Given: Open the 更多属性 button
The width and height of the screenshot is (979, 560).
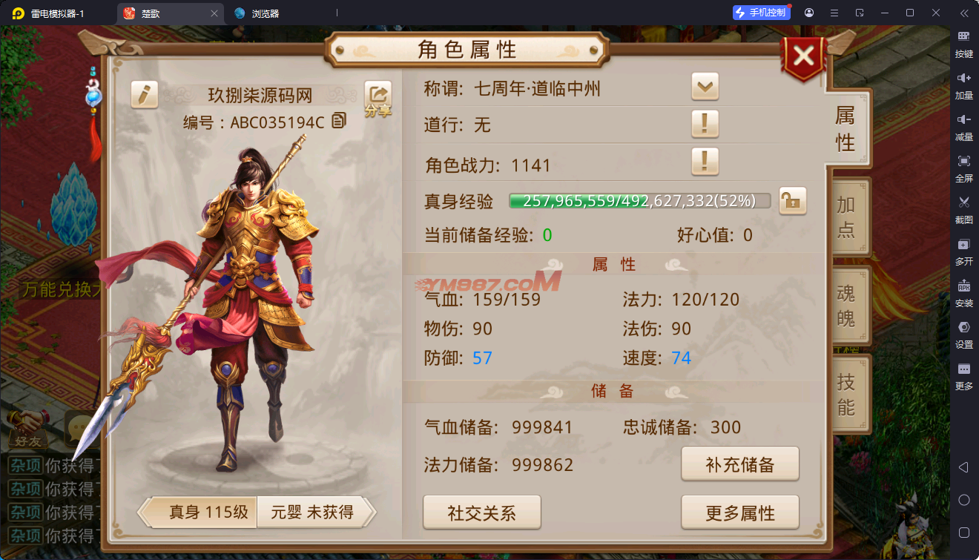Looking at the screenshot, I should click(740, 513).
